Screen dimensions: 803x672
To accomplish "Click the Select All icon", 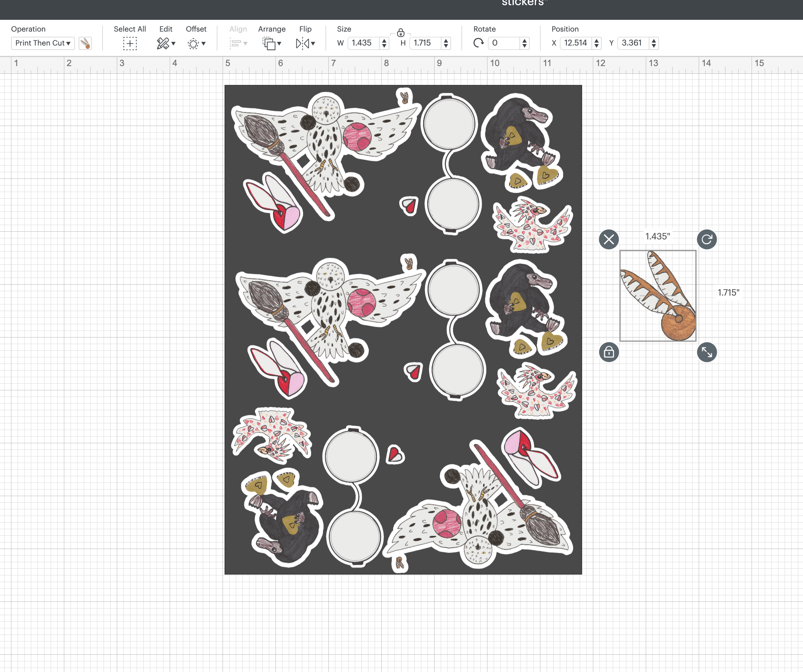I will coord(130,43).
